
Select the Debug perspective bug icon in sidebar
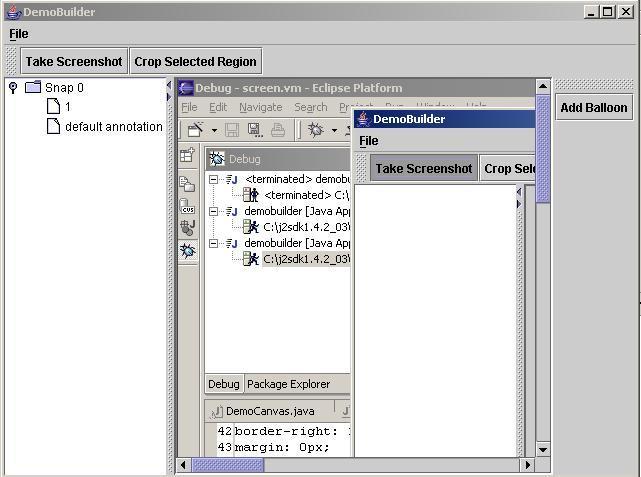(x=188, y=251)
